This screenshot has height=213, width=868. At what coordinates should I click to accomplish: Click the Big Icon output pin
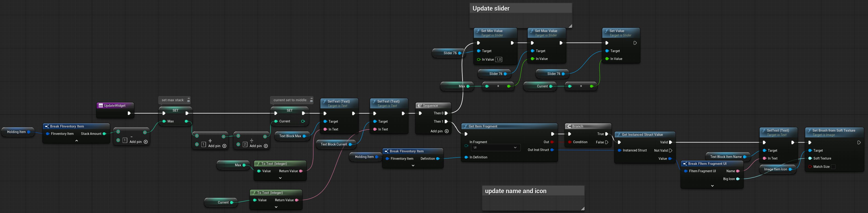pyautogui.click(x=738, y=179)
